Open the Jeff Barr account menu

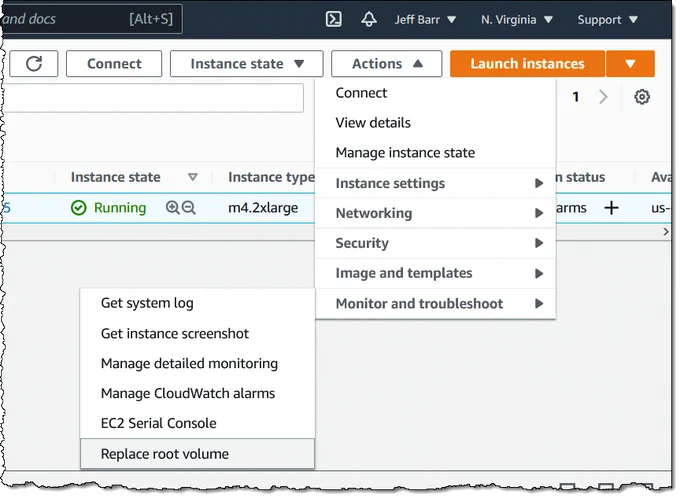coord(425,20)
